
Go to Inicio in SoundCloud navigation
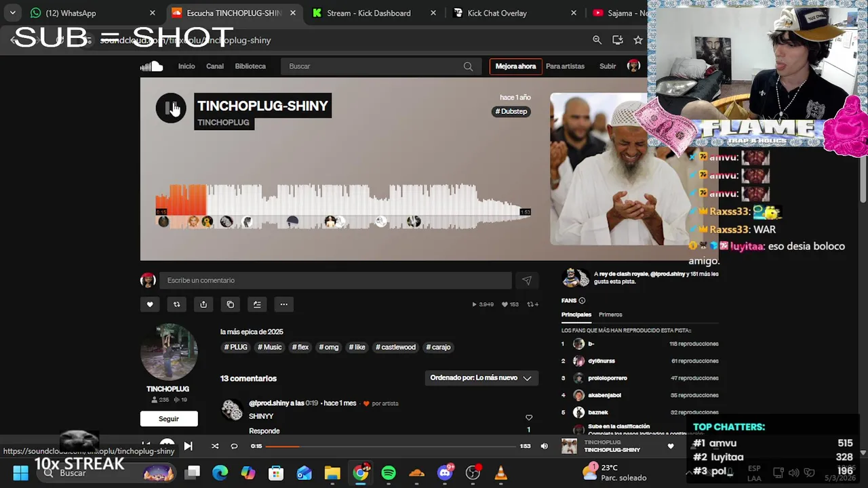(186, 66)
